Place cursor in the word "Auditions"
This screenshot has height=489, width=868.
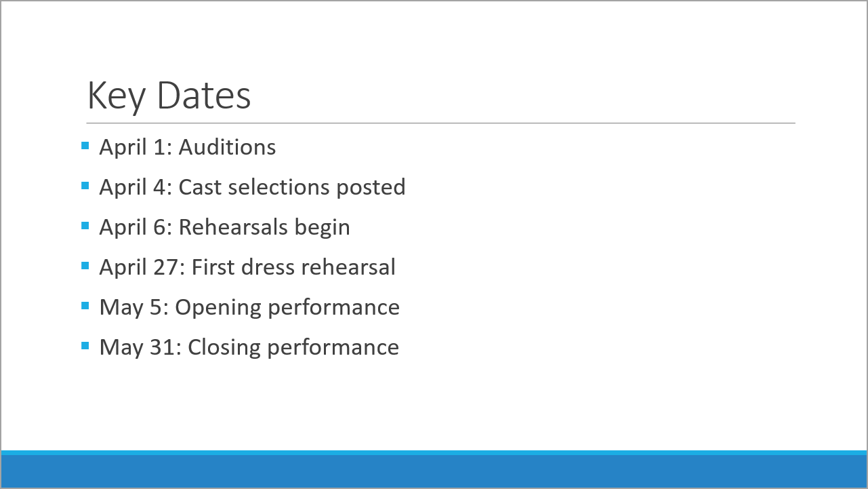(227, 147)
